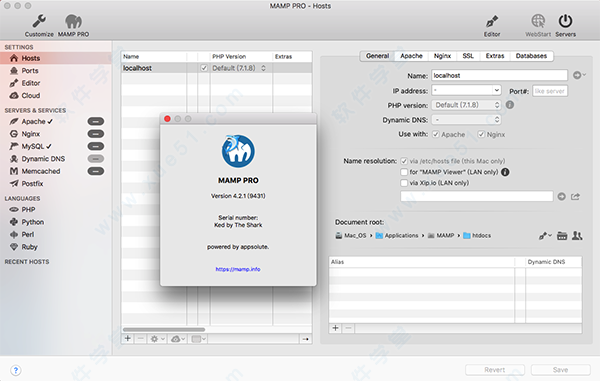
Task: Switch to the Apache tab
Action: click(411, 56)
